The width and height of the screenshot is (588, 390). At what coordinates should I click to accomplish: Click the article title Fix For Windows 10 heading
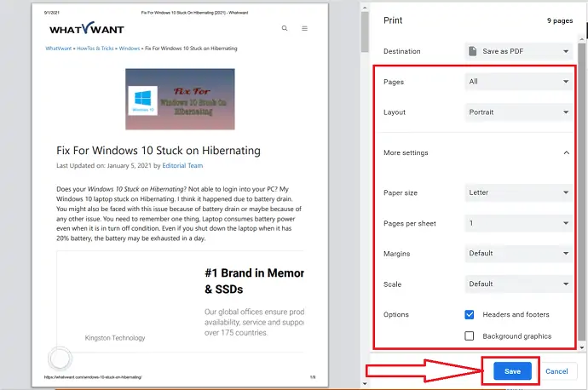point(159,150)
